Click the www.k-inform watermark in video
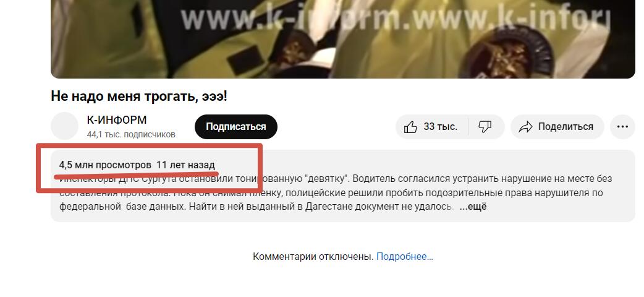The height and width of the screenshot is (297, 644). (x=394, y=19)
